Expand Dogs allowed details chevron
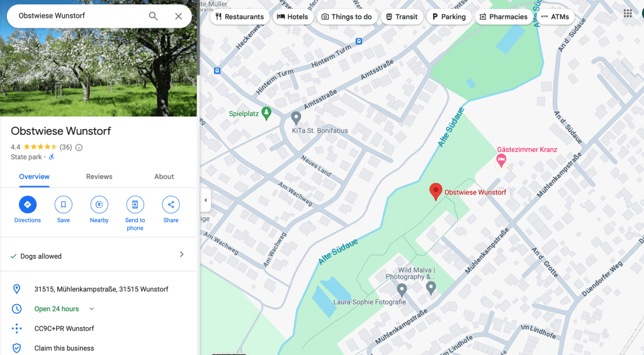The width and height of the screenshot is (644, 355). [x=181, y=254]
